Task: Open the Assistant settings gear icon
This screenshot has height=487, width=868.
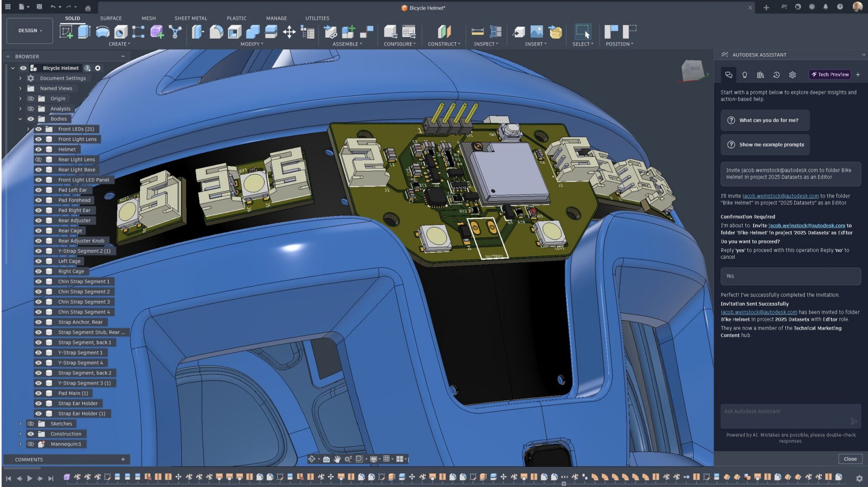Action: pos(792,75)
